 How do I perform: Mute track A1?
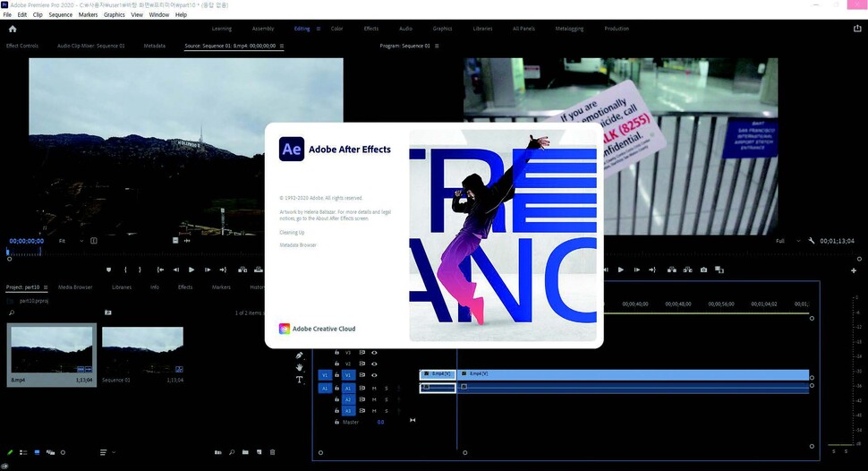(x=374, y=389)
